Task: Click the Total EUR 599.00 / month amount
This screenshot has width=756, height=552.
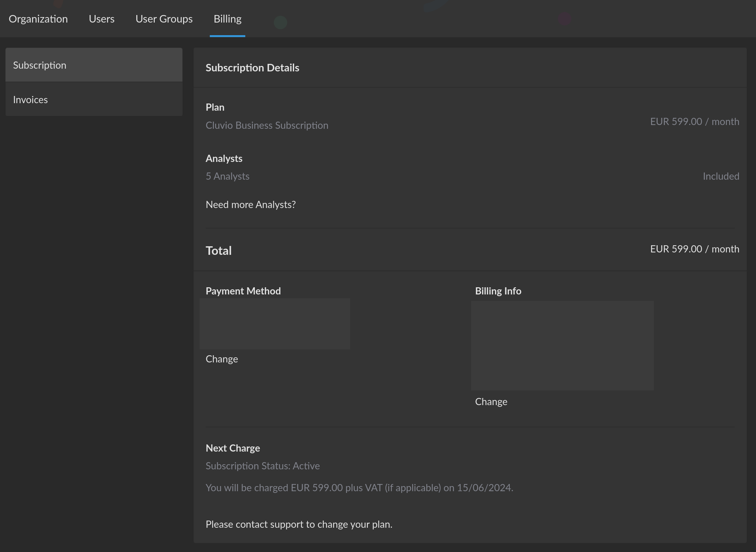Action: [695, 249]
